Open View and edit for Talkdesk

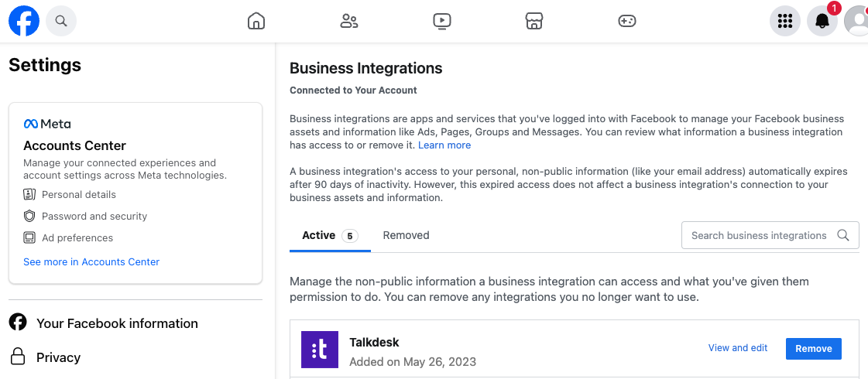738,348
